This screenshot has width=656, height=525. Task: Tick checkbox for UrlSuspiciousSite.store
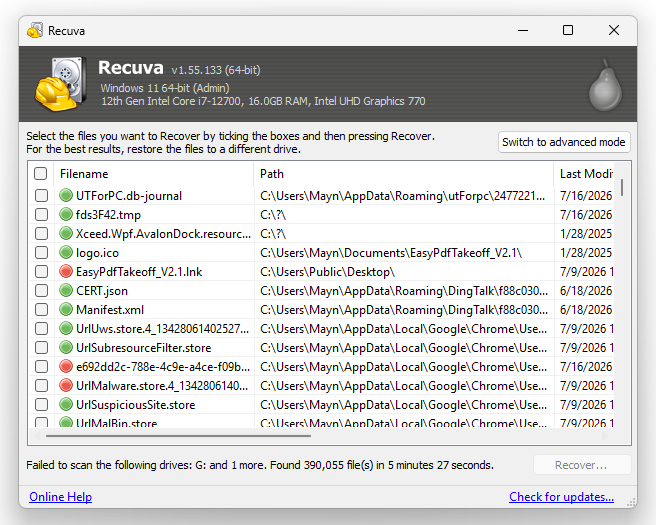click(41, 405)
